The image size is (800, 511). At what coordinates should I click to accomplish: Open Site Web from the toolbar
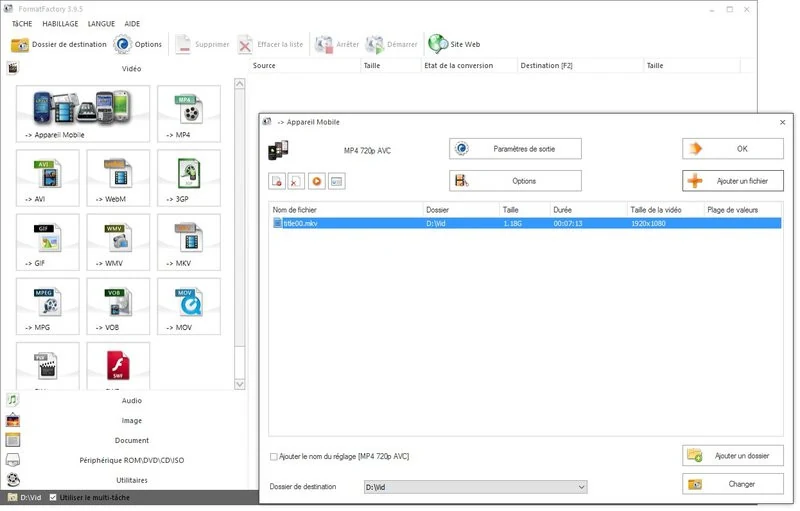coord(454,44)
